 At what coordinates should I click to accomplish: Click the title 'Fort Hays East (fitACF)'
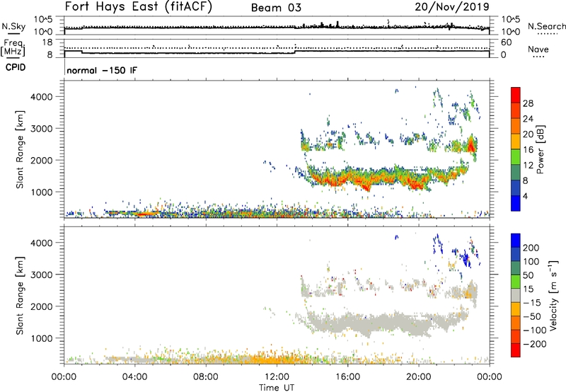pos(138,7)
